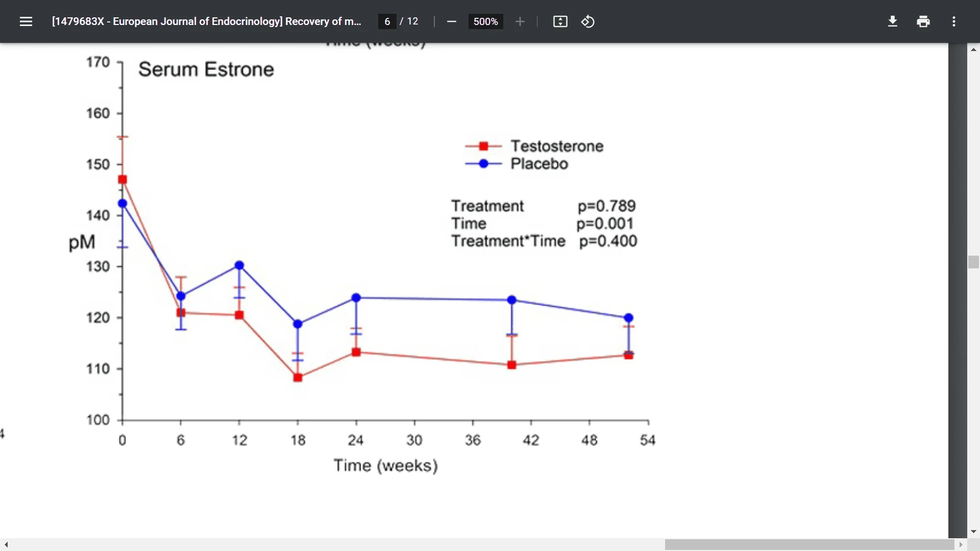Open the more actions three-dot menu
Viewport: 980px width, 551px height.
[x=954, y=21]
